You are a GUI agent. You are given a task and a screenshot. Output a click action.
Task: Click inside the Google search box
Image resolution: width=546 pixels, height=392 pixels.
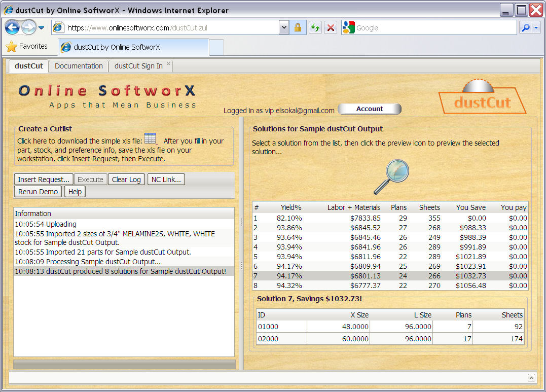435,27
